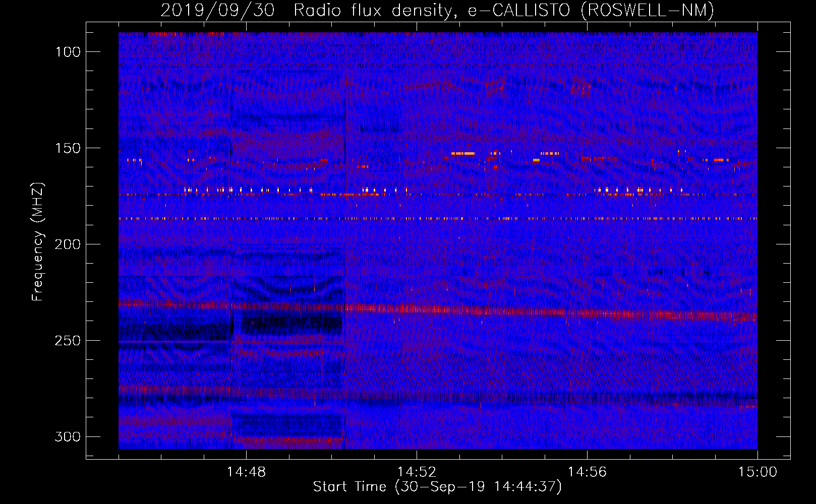Select the 150 frequency tick label
This screenshot has width=816, height=504.
(x=68, y=148)
